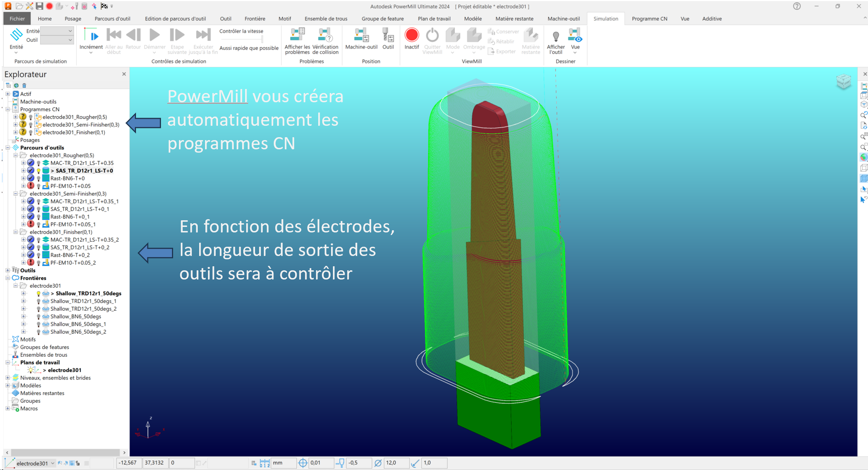Open electrode301 workplane dropdown in status bar
Viewport: 868px width, 470px height.
tap(53, 463)
